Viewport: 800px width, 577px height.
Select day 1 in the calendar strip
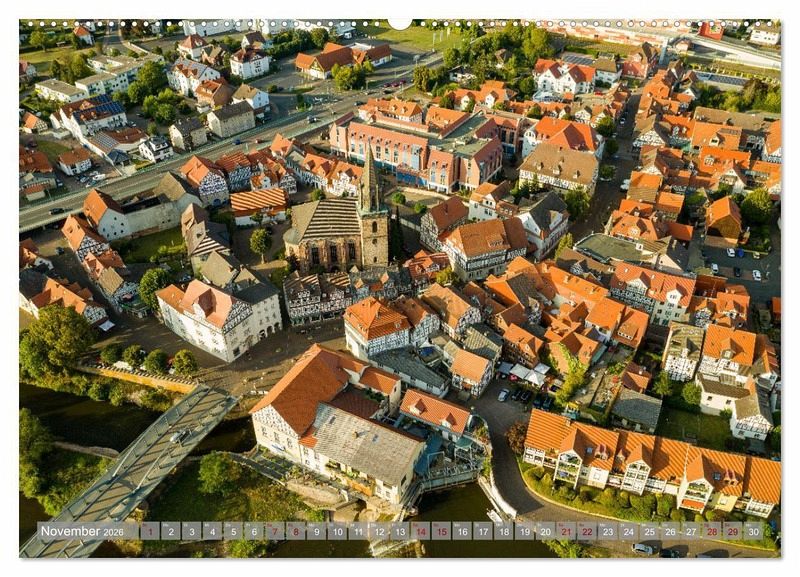(150, 531)
